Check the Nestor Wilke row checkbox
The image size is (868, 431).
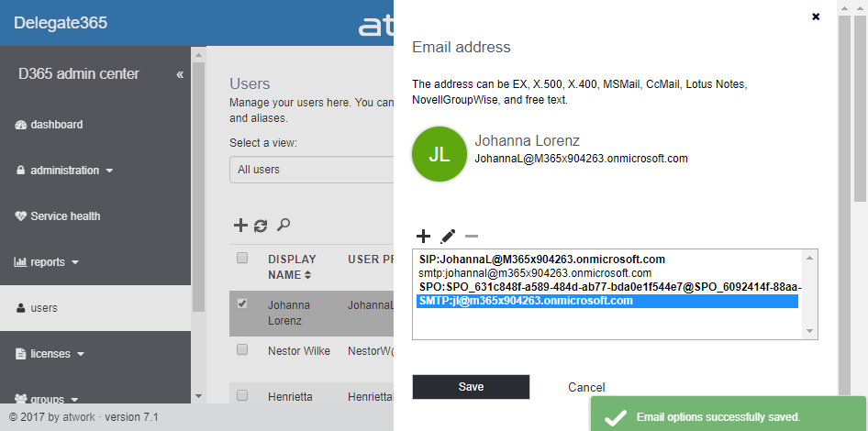pos(242,349)
